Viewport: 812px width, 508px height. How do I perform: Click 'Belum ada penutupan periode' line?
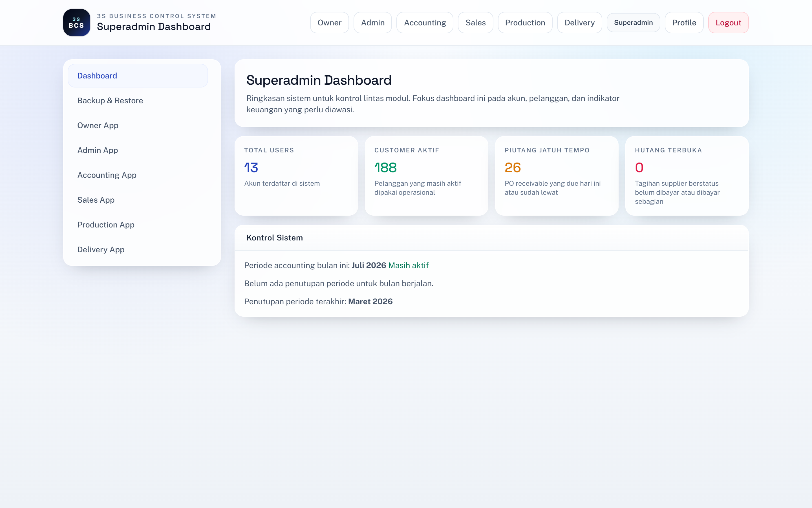(x=339, y=284)
